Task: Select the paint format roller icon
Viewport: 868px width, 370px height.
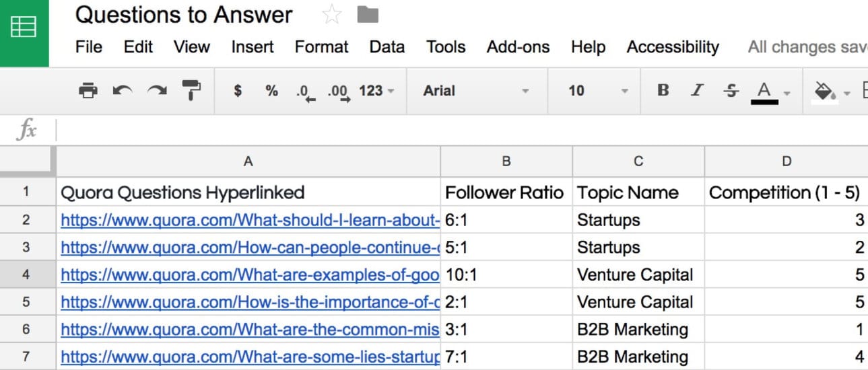Action: (191, 91)
